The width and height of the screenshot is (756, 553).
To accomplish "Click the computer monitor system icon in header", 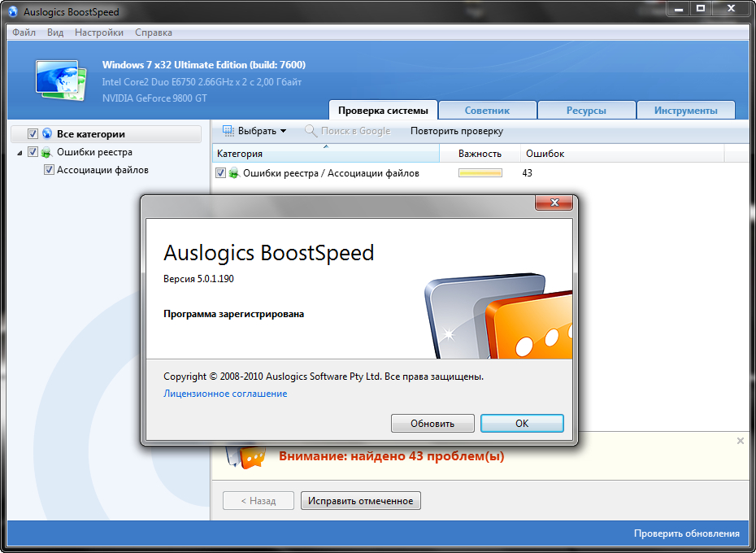I will pyautogui.click(x=61, y=80).
